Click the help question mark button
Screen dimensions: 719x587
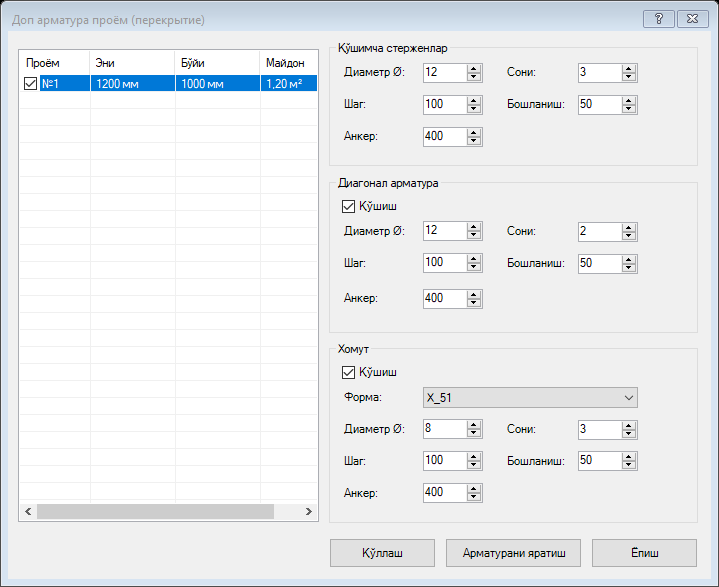click(x=659, y=19)
